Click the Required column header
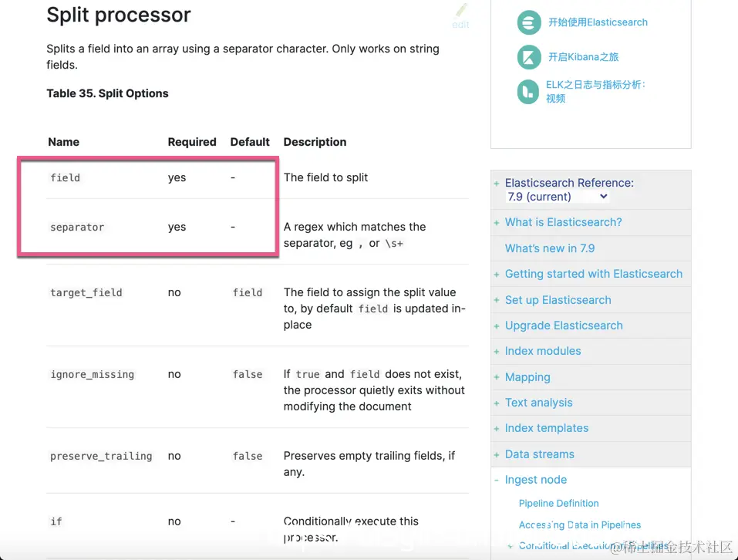Viewport: 738px width, 560px height. point(192,142)
